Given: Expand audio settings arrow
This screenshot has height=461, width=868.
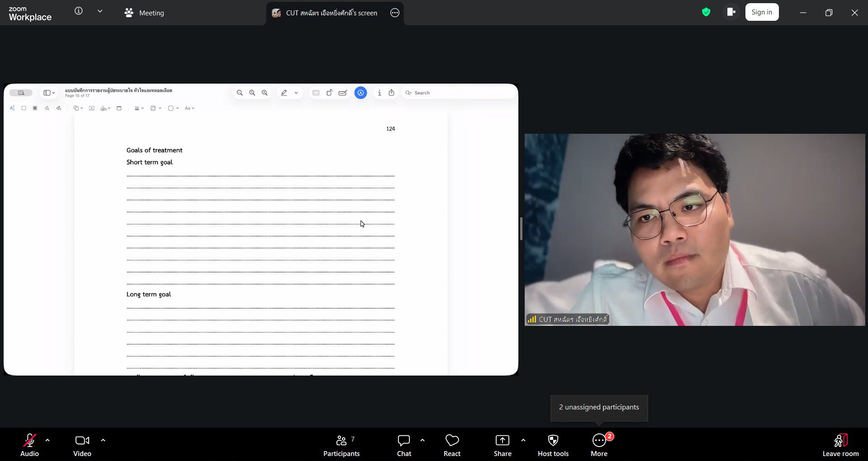Looking at the screenshot, I should 47,440.
